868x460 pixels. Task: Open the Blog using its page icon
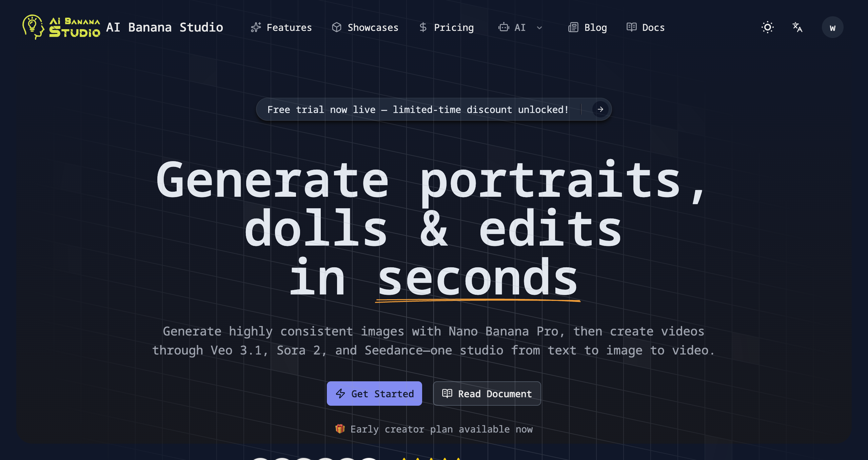[x=573, y=27]
